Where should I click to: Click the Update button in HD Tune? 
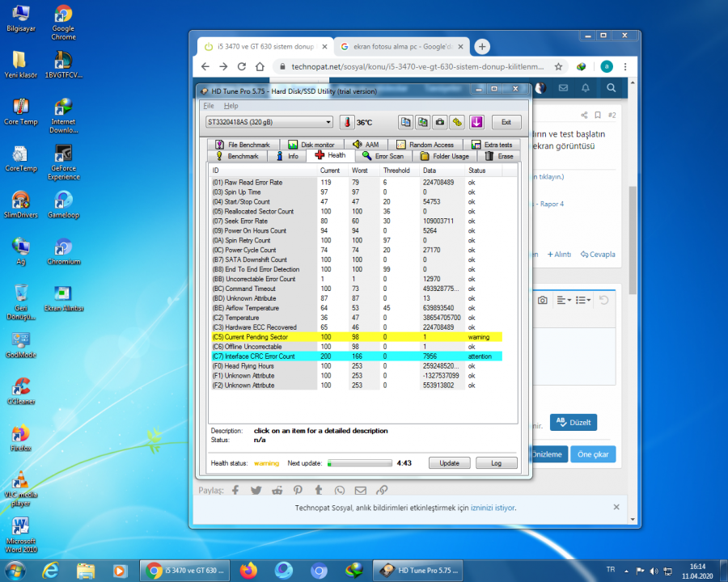pos(449,463)
